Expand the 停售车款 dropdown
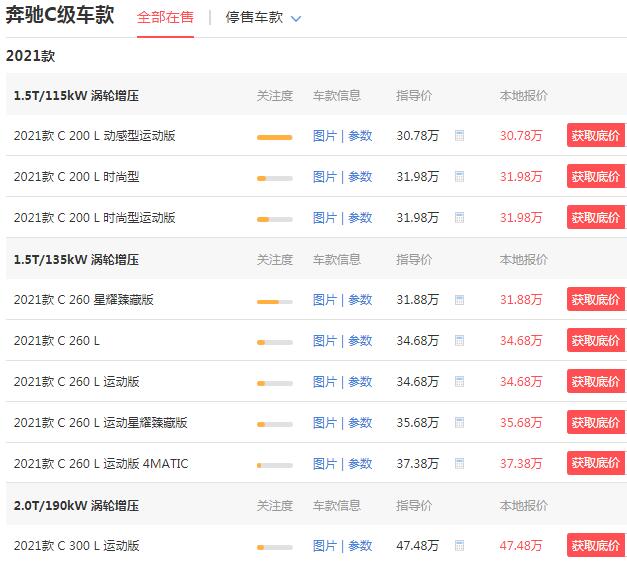The height and width of the screenshot is (564, 627). 263,18
